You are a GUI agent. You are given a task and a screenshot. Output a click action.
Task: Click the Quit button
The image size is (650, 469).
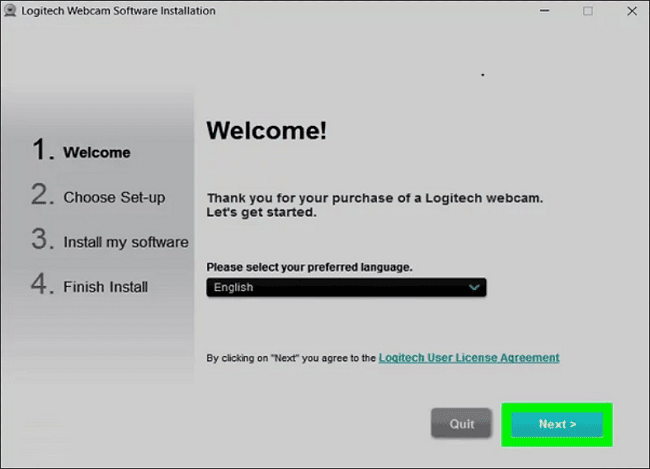[461, 423]
